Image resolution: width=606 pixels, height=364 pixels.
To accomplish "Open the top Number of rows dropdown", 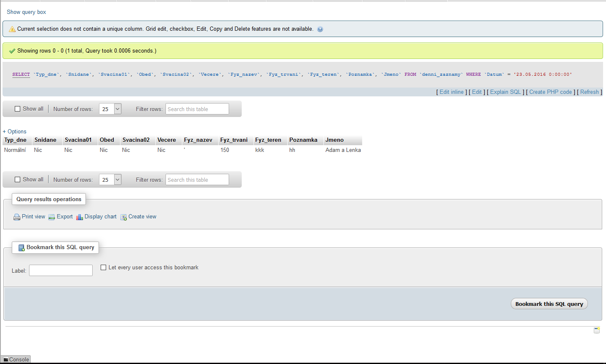I will (x=110, y=109).
